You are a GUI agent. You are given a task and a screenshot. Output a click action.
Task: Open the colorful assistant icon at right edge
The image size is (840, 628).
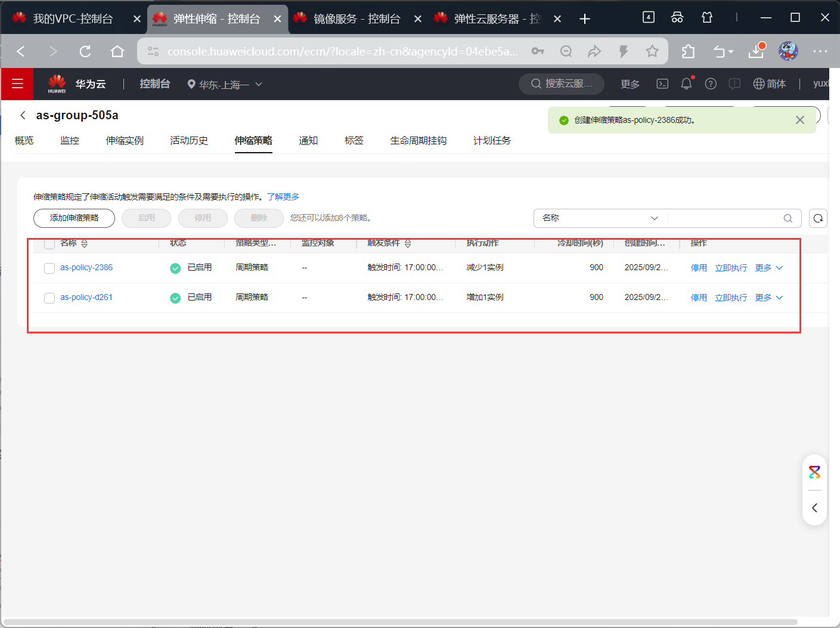point(814,472)
